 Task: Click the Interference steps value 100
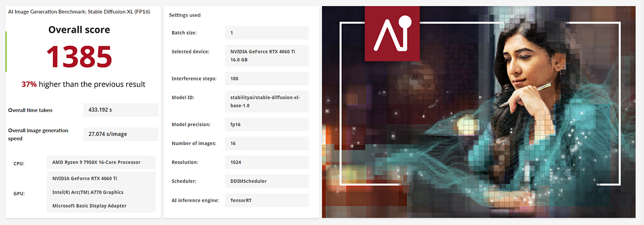[267, 79]
